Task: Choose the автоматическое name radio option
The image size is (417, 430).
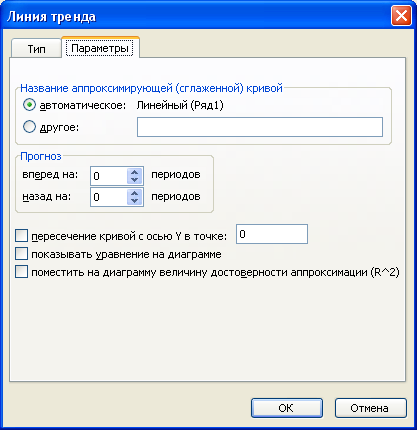Action: tap(29, 105)
